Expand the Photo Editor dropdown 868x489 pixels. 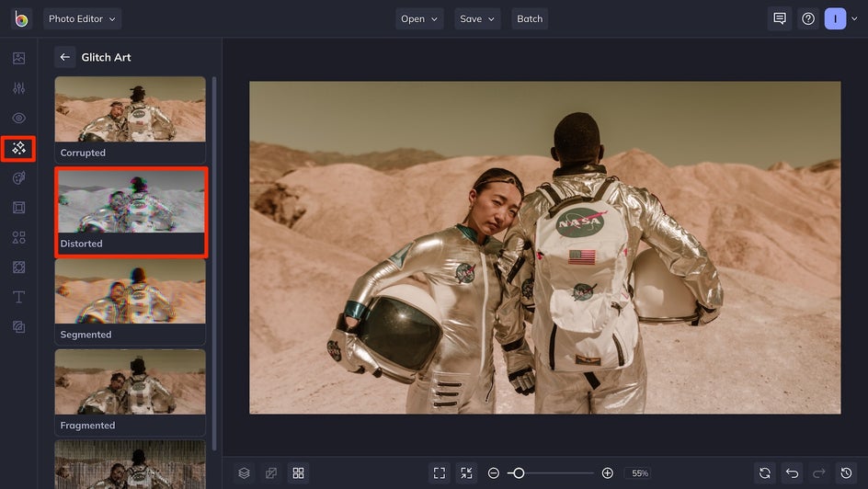point(82,18)
